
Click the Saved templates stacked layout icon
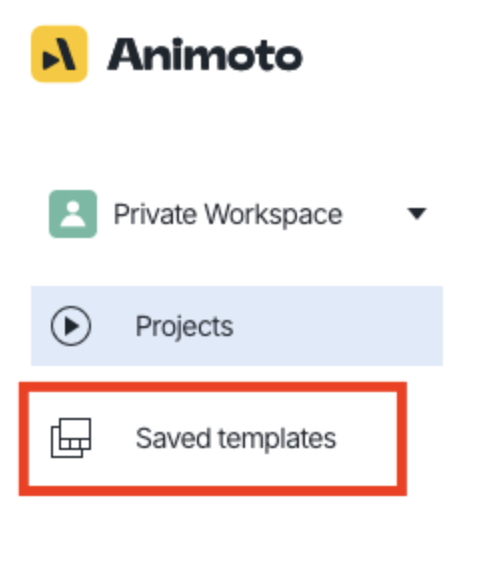click(71, 438)
